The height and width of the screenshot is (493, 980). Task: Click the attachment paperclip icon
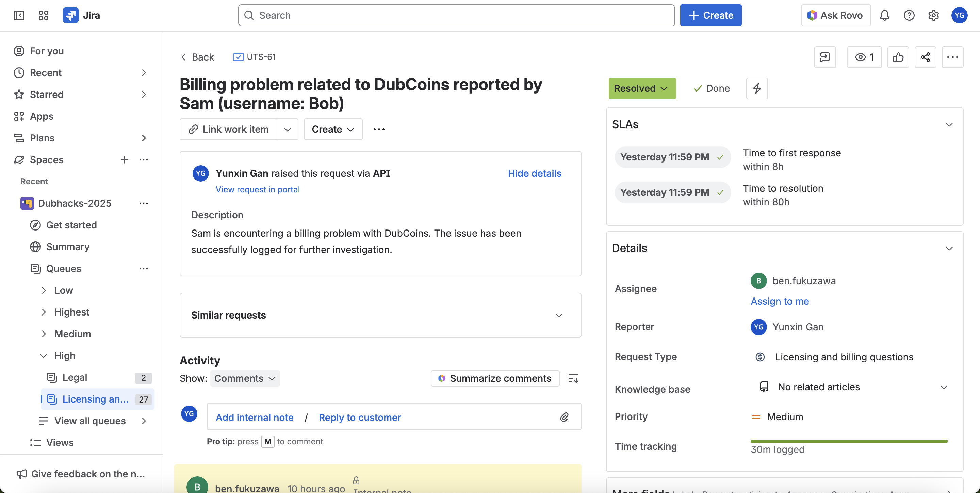tap(564, 417)
